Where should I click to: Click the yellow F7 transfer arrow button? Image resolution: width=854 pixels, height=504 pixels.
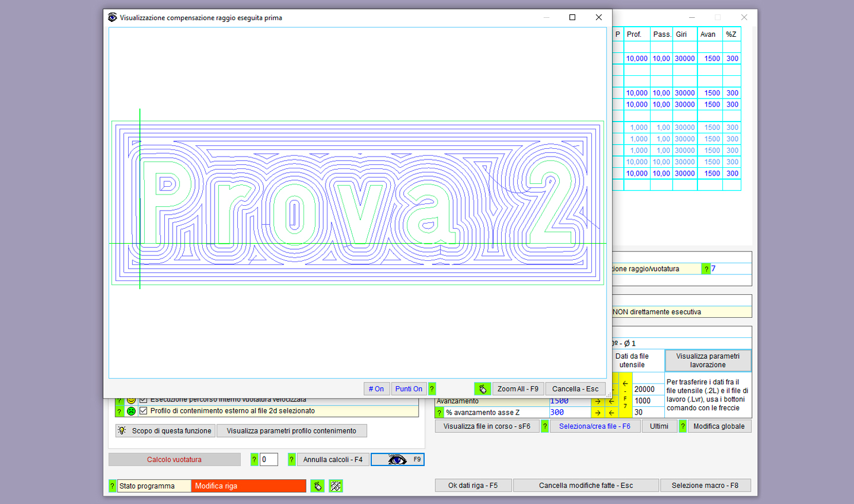point(625,395)
